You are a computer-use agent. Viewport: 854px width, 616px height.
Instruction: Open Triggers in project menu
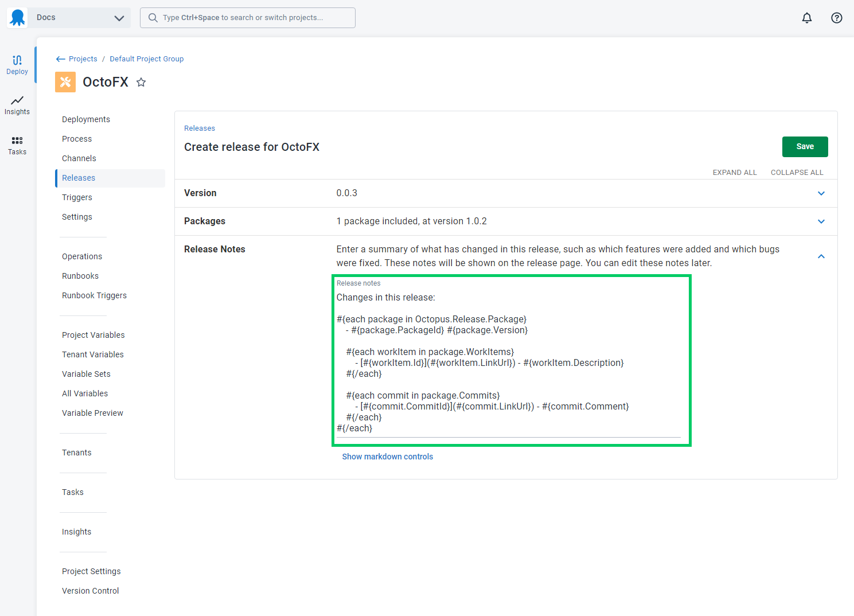[77, 197]
